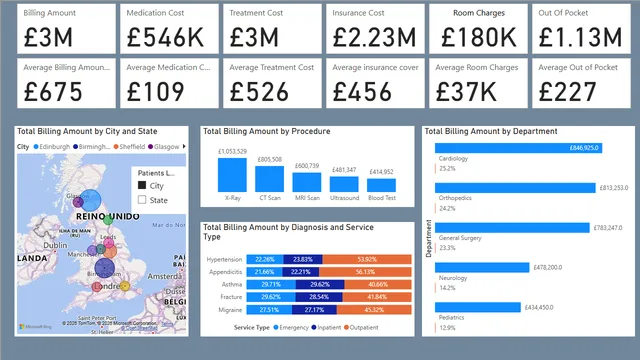Screen dimensions: 640x360
Task: Click the X-Ray bar in Procedure chart
Action: 232,175
